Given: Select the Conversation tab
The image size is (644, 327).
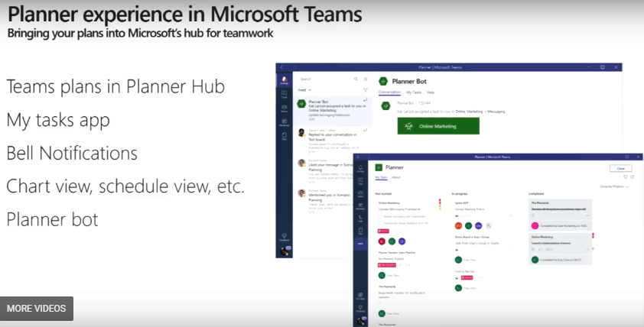Looking at the screenshot, I should pyautogui.click(x=389, y=92).
